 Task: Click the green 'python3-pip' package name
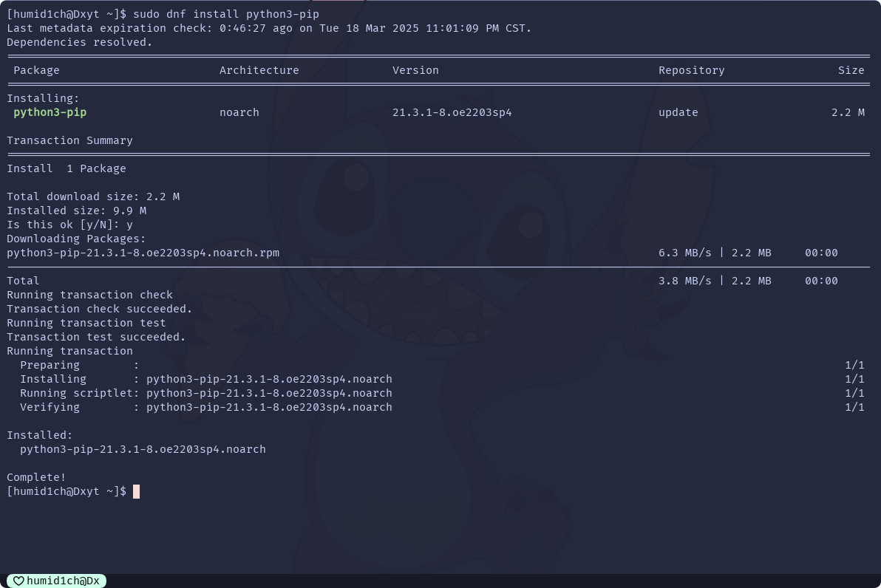[50, 112]
